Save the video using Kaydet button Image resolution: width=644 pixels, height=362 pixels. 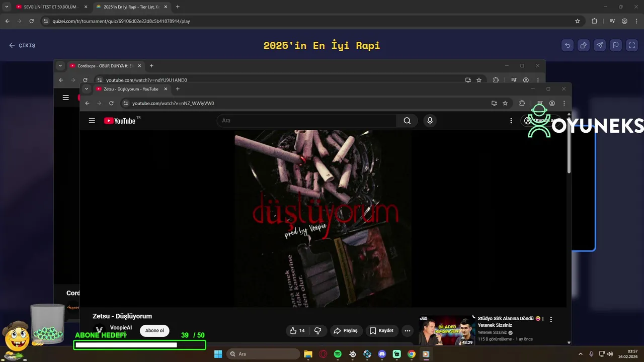coord(381,330)
